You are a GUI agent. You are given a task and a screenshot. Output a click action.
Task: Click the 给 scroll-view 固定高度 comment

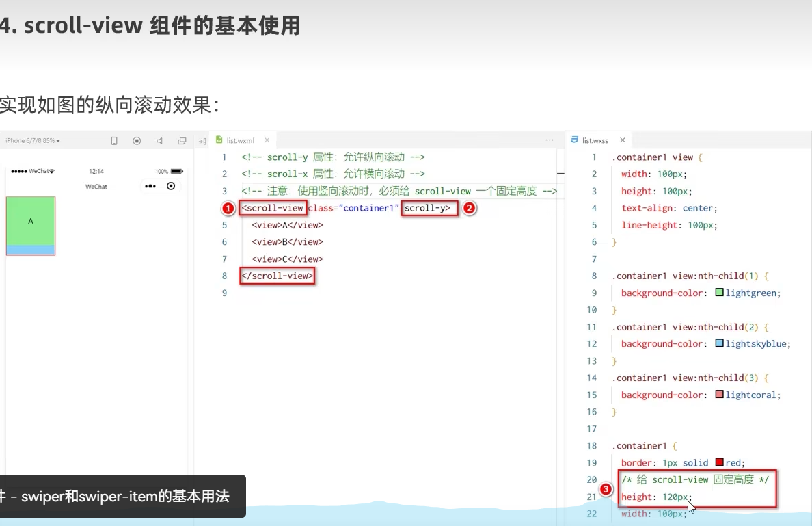[x=696, y=479]
